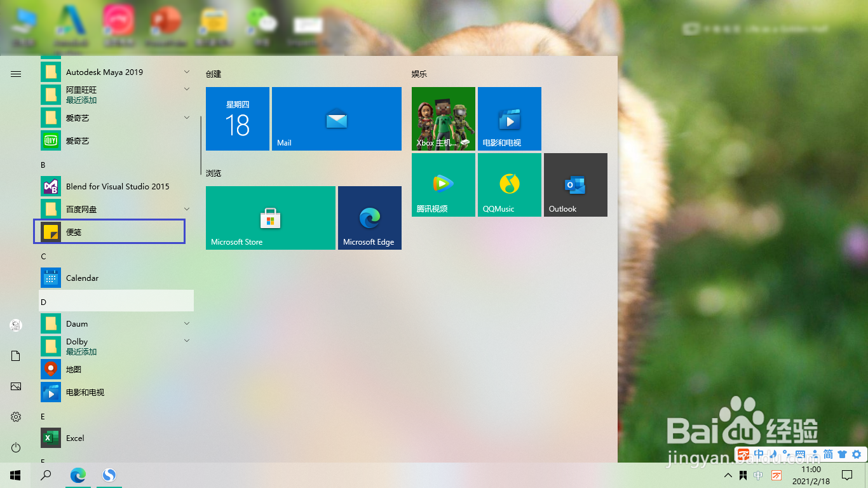
Task: Open Sogou browser from taskbar
Action: [x=109, y=475]
